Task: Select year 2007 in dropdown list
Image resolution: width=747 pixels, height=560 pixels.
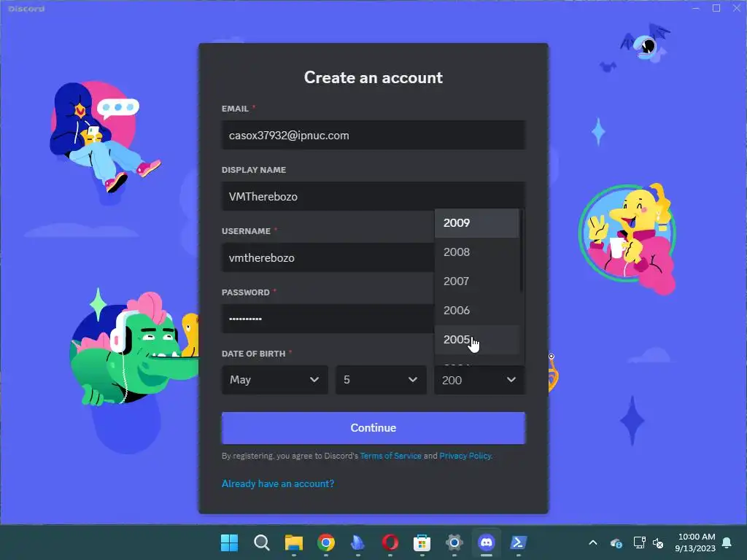Action: tap(477, 281)
